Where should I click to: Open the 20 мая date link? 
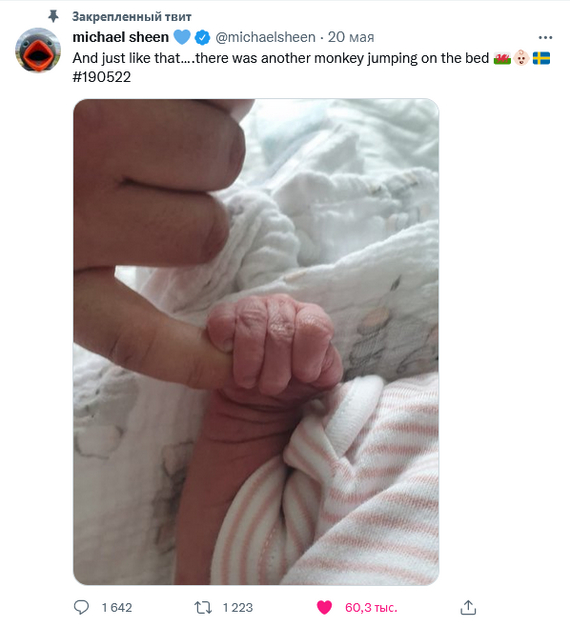[351, 37]
